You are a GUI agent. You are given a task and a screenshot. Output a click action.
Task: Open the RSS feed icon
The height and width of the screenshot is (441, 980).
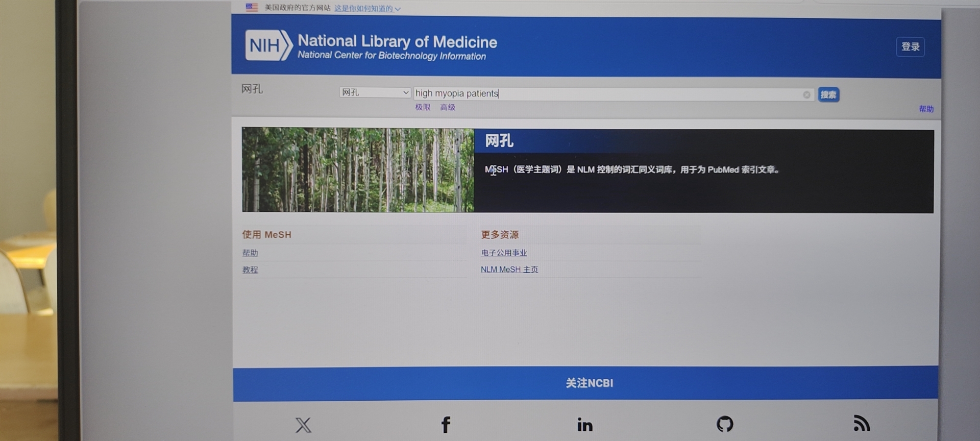(862, 423)
